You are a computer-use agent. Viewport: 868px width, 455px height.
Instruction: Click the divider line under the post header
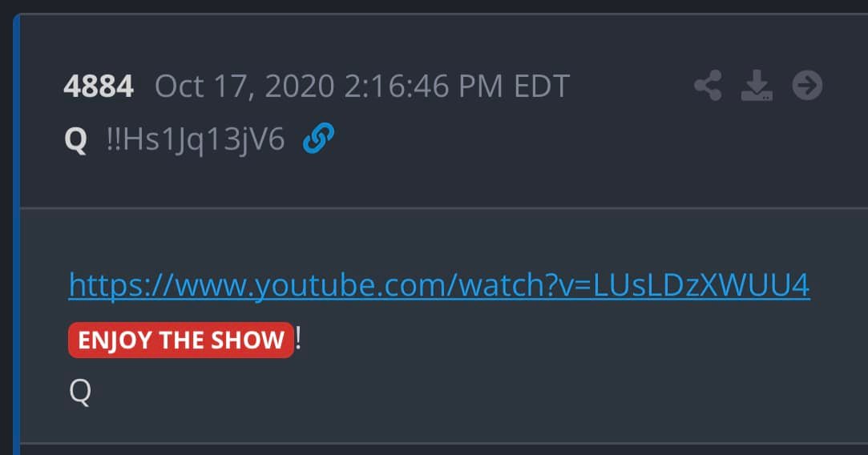coord(444,209)
